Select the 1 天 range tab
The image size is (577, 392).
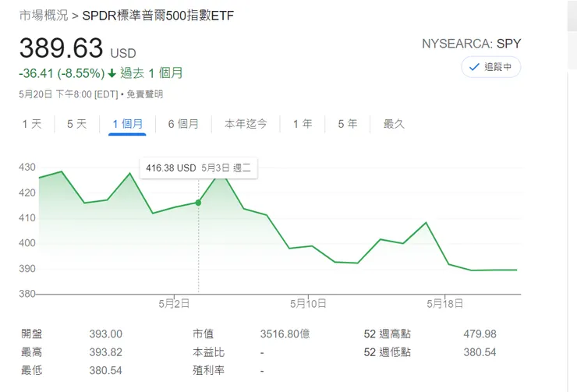pos(32,124)
